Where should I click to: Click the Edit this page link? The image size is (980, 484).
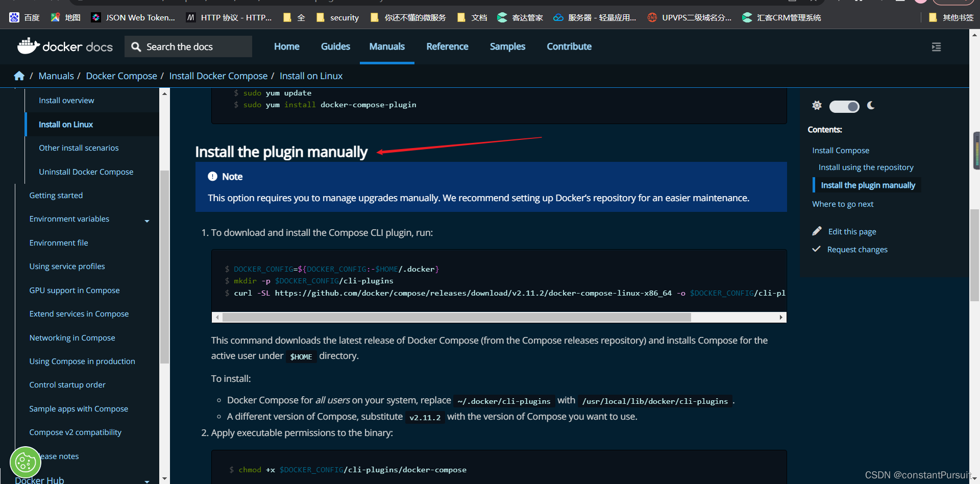tap(852, 232)
